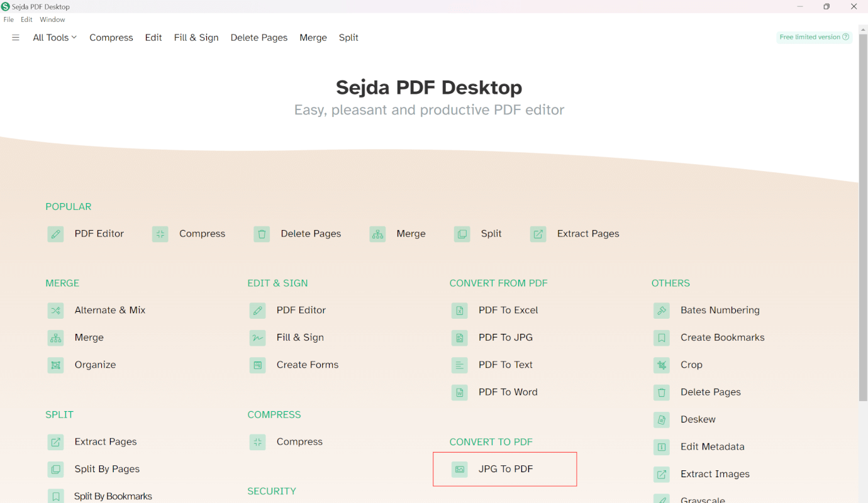Click the vertical scrollbar thumb

click(863, 218)
